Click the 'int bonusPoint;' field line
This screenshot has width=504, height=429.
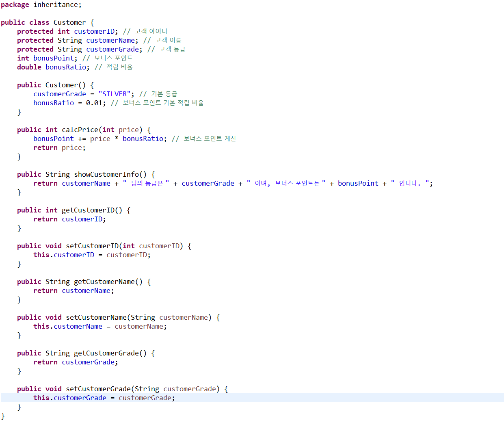click(47, 58)
